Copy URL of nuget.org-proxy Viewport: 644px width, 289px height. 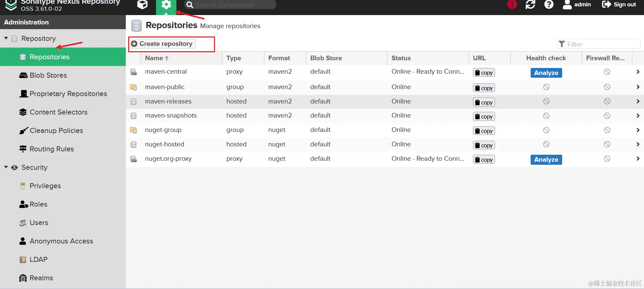coord(484,160)
